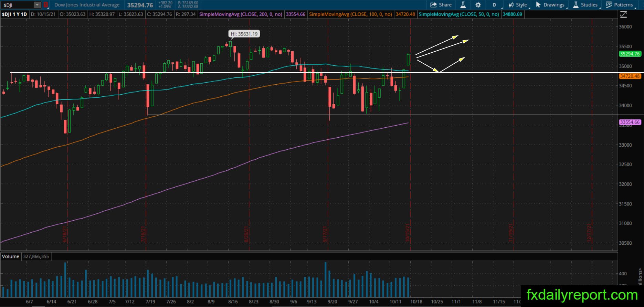The height and width of the screenshot is (307, 644).
Task: Click the 8/16 date on the time axis
Action: pos(233,301)
